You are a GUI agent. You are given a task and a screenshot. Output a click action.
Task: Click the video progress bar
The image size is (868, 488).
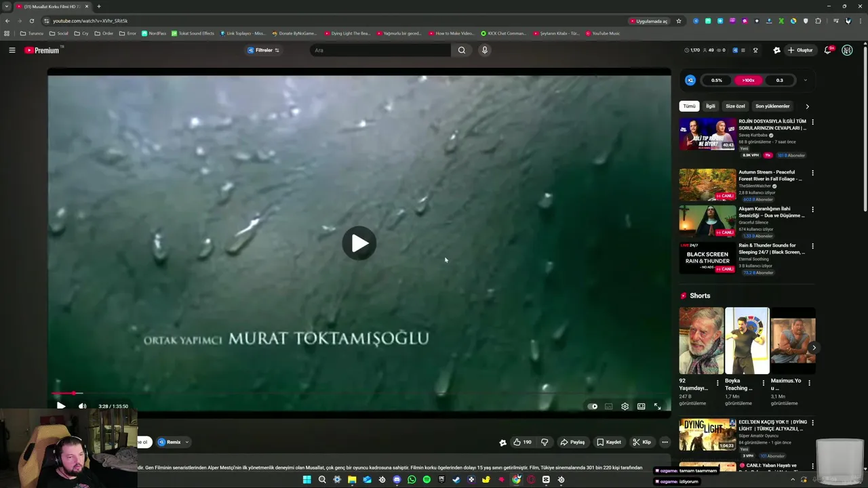tap(359, 393)
